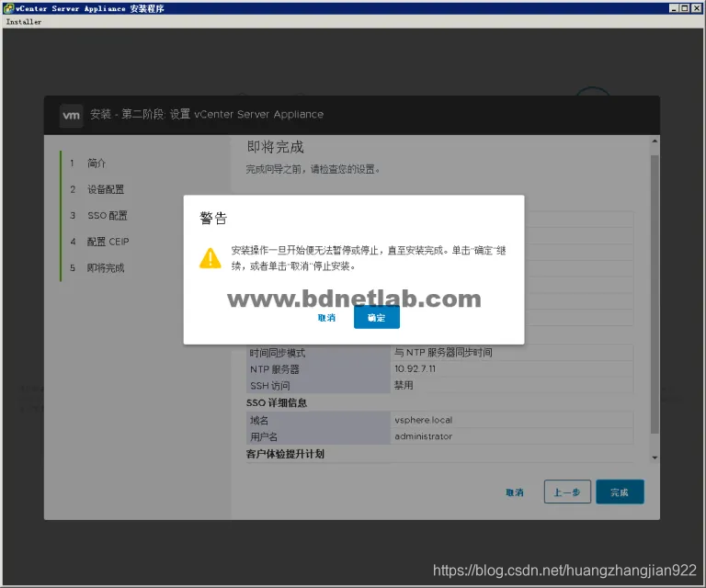Click the 即将完成 page heading
Image resolution: width=706 pixels, height=588 pixels.
[275, 147]
